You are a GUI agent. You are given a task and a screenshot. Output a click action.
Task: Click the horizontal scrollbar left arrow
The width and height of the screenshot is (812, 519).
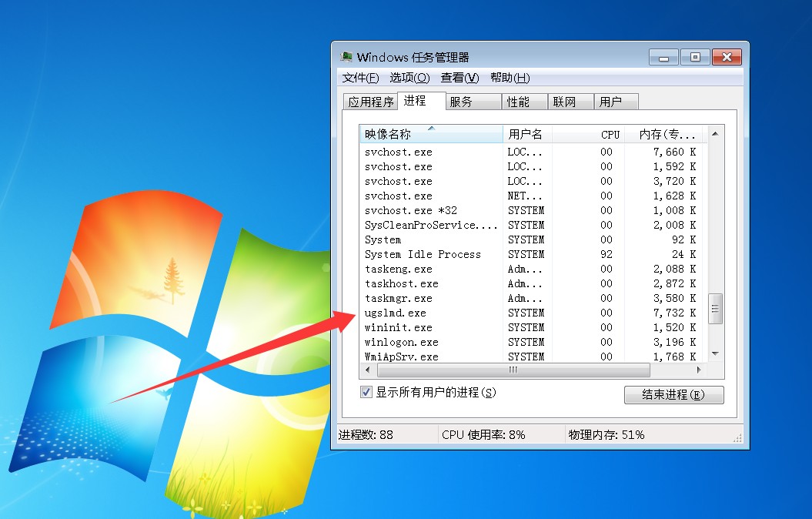point(366,370)
